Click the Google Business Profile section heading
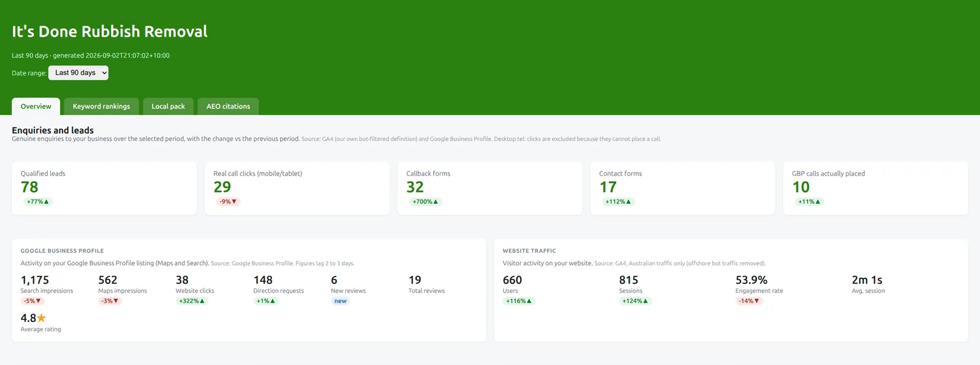This screenshot has height=365, width=980. (62, 251)
